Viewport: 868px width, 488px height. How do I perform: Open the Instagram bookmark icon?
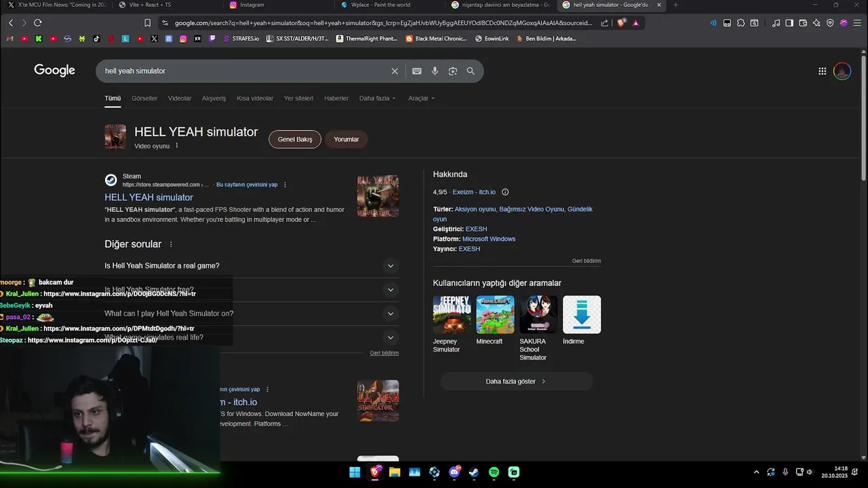[183, 39]
